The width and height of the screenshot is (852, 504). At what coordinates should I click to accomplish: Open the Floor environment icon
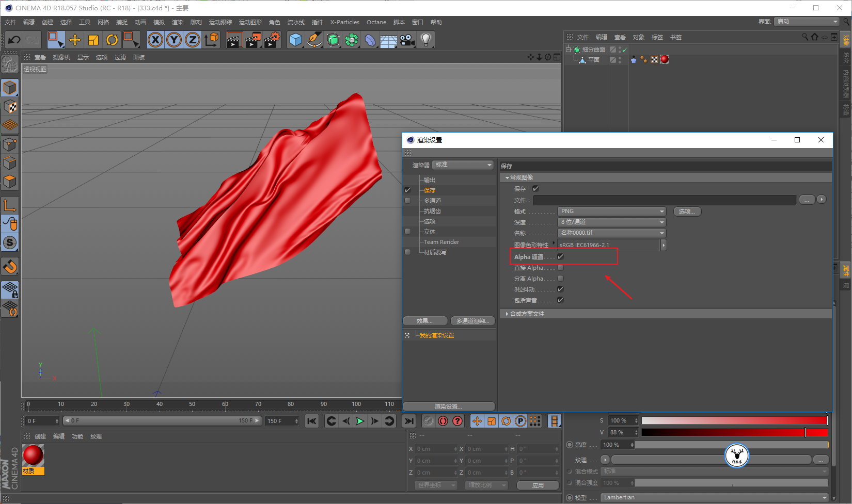pyautogui.click(x=389, y=40)
